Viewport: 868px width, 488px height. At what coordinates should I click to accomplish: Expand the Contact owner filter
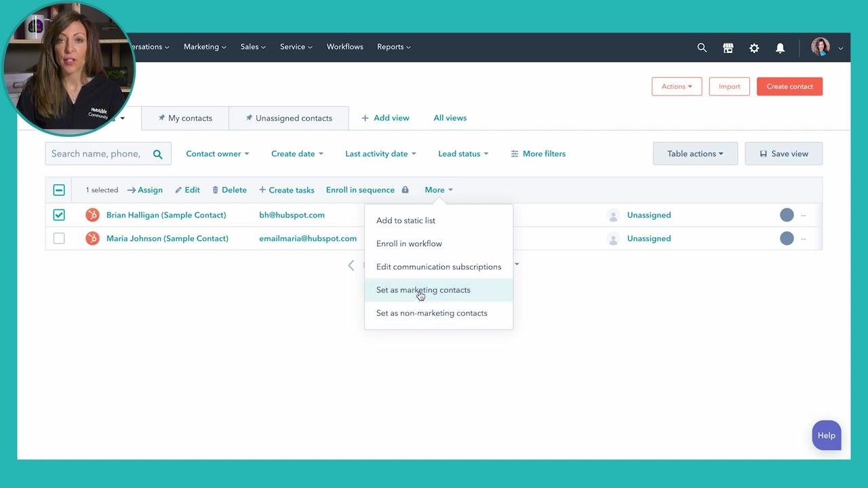coord(218,154)
